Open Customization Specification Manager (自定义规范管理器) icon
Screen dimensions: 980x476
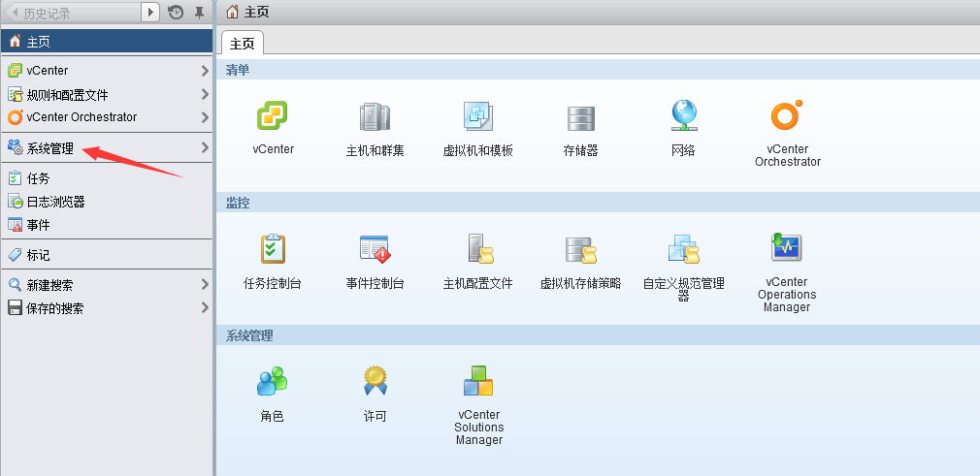(683, 249)
